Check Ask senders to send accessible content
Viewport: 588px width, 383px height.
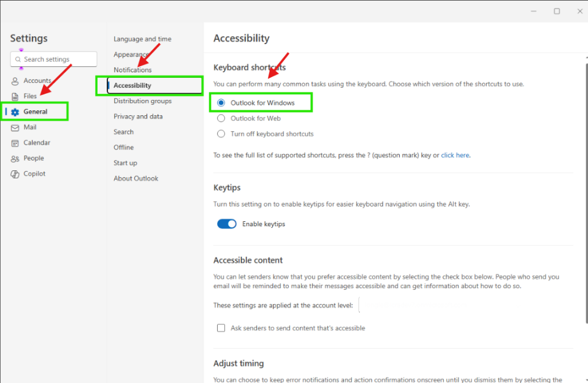[221, 328]
